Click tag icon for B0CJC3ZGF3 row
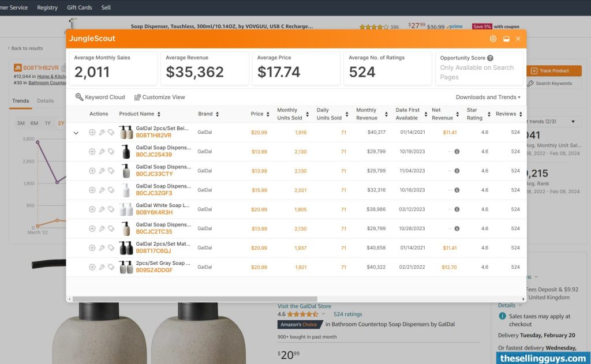This screenshot has width=591, height=364. point(111,190)
